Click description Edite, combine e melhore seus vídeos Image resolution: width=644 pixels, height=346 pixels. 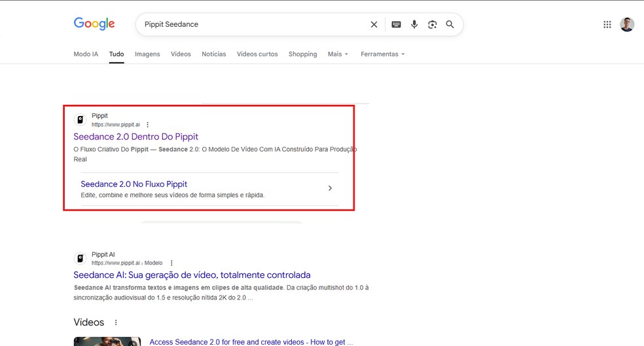pos(173,195)
